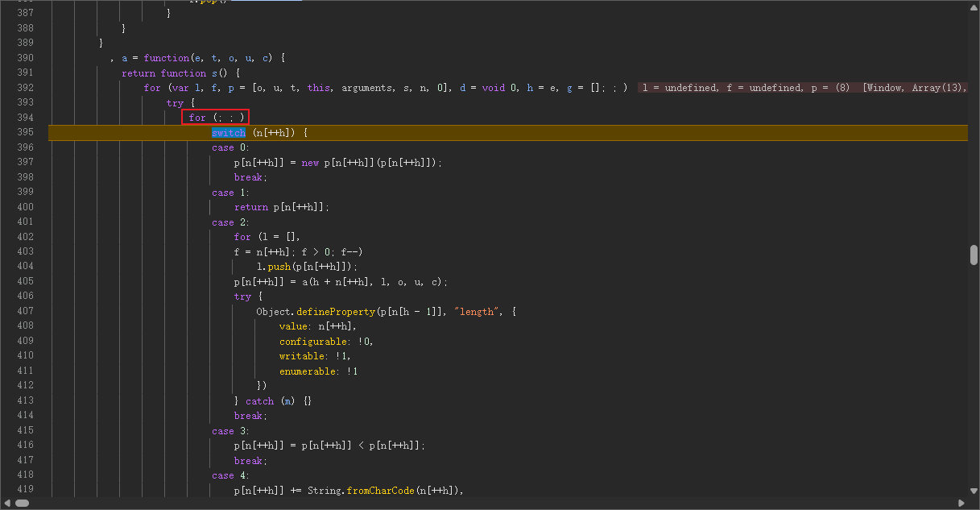980x510 pixels.
Task: Click 'l.push(p[n[++h]]);' on line 404
Action: pos(307,267)
